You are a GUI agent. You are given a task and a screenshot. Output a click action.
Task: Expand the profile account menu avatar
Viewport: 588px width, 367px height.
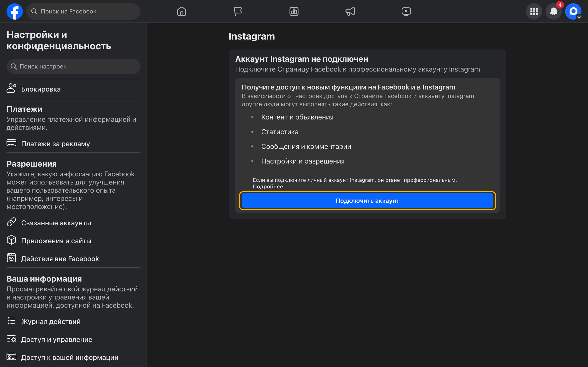573,11
